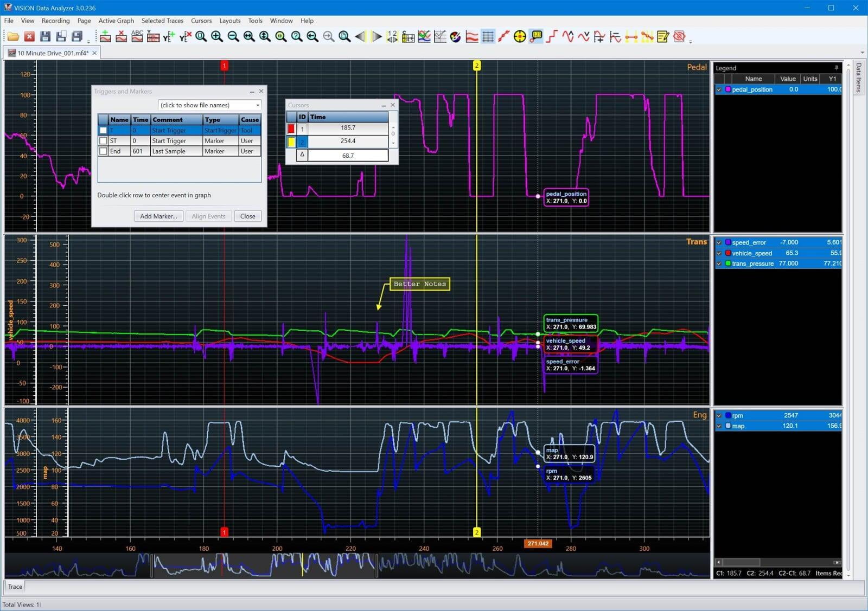Select the crosshair cursor tool
This screenshot has width=868, height=611.
click(520, 36)
